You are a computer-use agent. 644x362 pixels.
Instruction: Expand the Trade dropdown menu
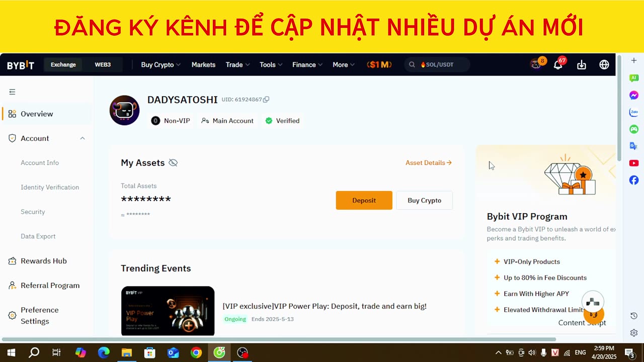(237, 65)
